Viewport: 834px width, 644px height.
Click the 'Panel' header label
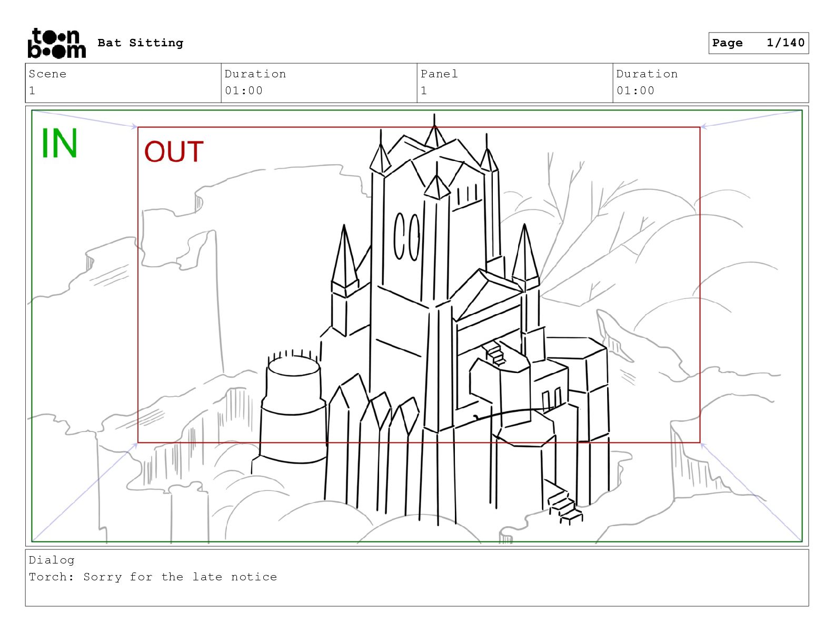[x=439, y=74]
